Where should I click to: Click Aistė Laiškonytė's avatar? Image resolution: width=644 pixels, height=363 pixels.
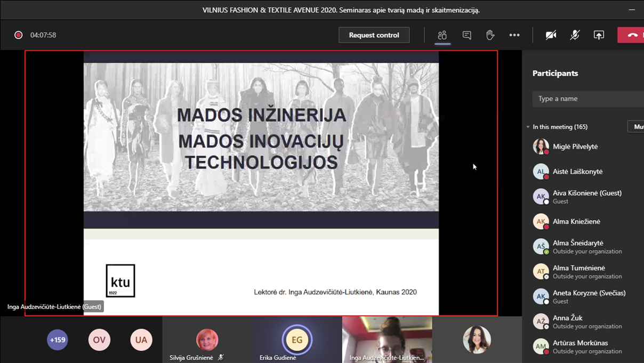click(x=541, y=172)
